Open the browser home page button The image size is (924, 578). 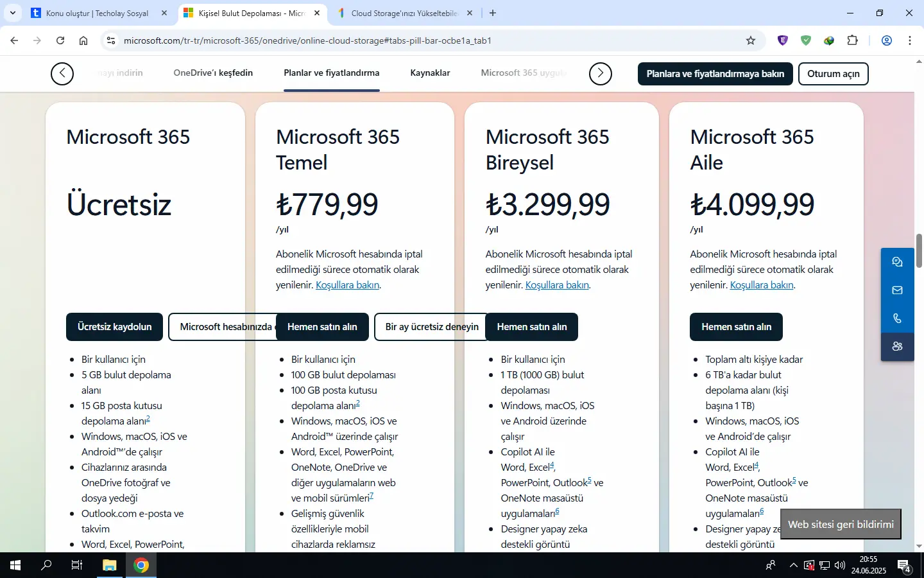click(83, 40)
